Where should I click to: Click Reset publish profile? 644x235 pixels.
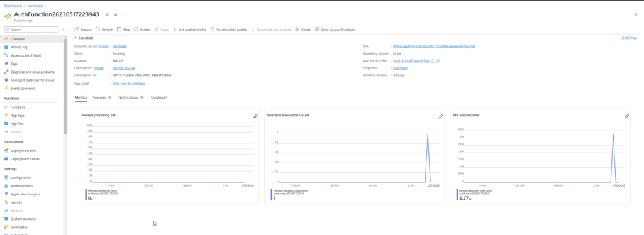click(228, 30)
